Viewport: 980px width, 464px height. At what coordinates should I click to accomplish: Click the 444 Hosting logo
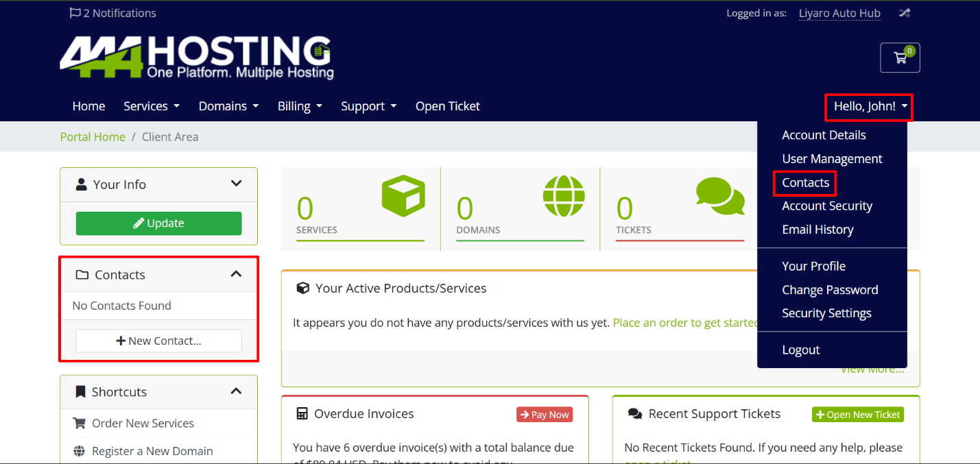click(x=197, y=58)
